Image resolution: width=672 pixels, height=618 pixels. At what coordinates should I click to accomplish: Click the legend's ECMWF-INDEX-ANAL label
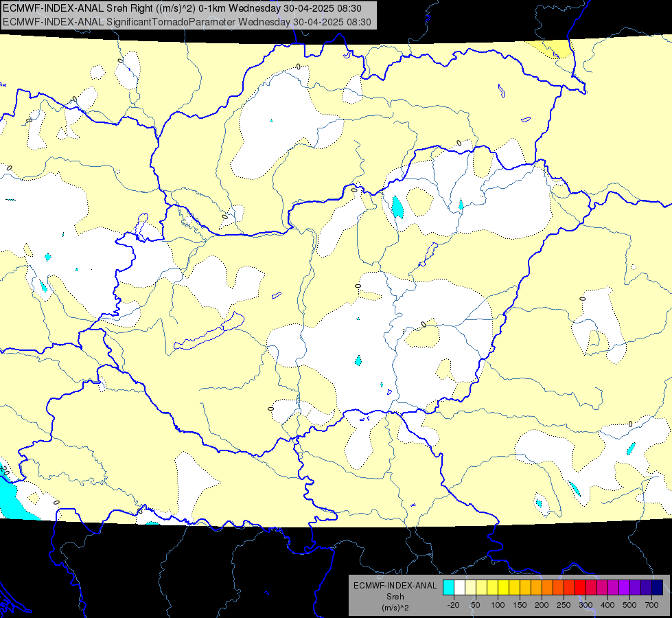395,586
